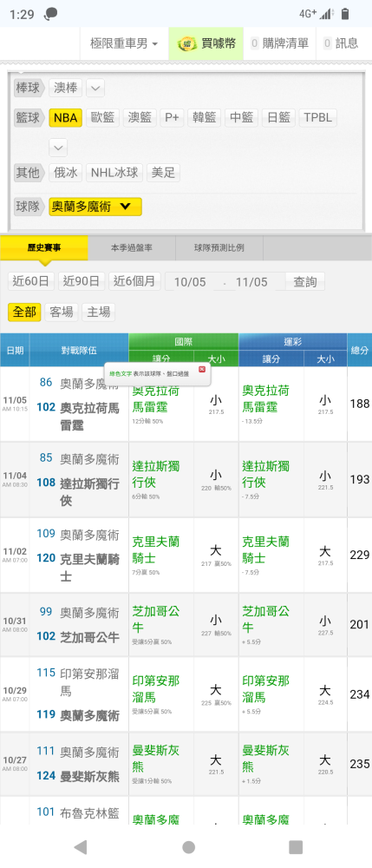Screen dimensions: 372x868
Task: Close the green text tooltip popup
Action: 202,369
